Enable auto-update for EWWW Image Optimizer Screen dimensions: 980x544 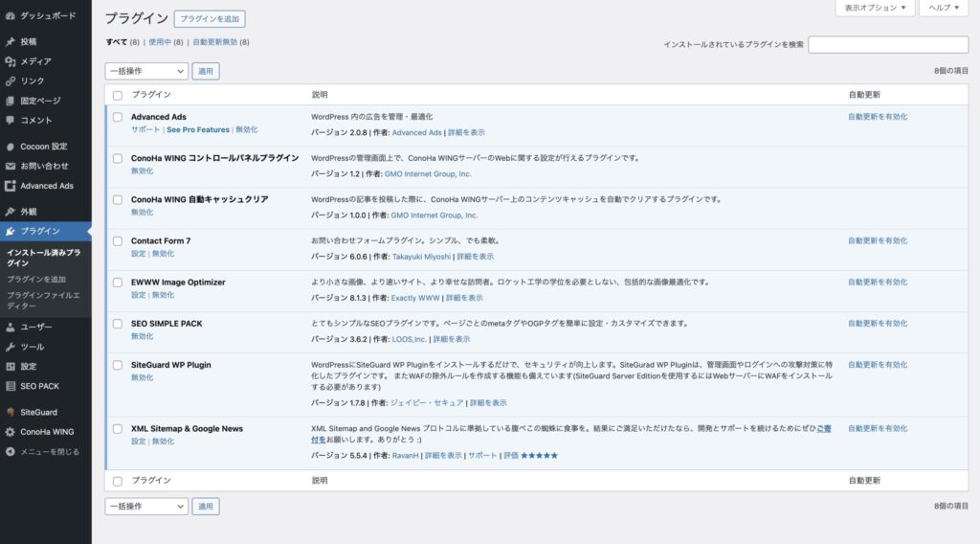(878, 282)
